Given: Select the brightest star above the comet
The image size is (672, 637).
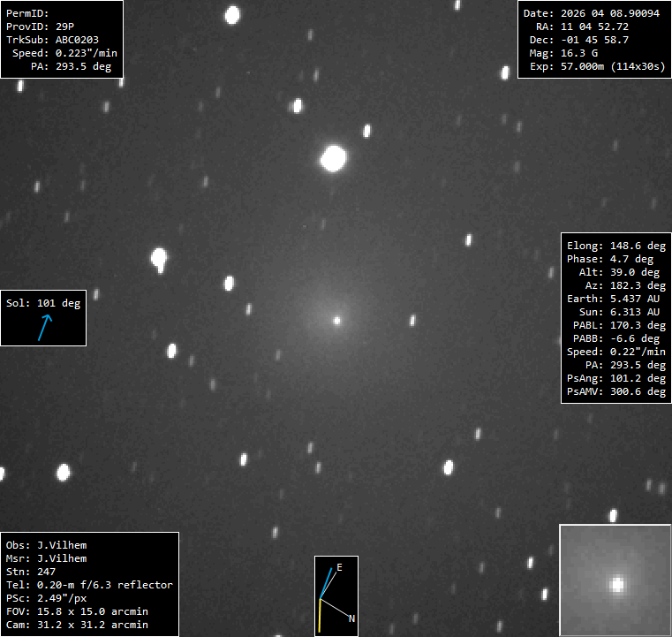Looking at the screenshot, I should tap(333, 159).
